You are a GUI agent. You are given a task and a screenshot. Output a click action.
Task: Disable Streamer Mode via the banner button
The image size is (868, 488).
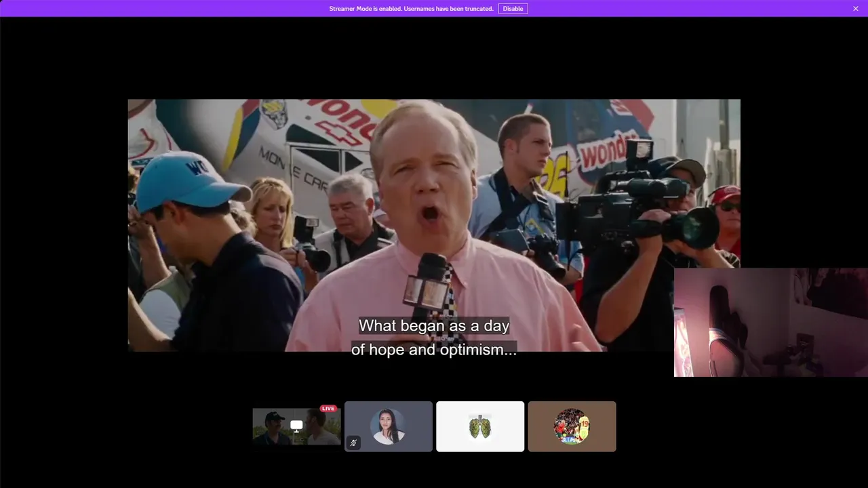pyautogui.click(x=513, y=9)
